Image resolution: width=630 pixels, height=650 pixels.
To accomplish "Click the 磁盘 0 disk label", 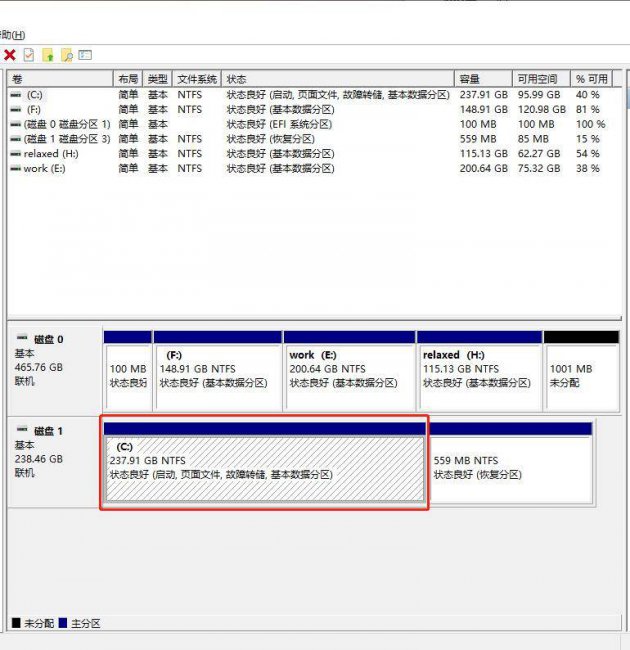I will click(48, 340).
